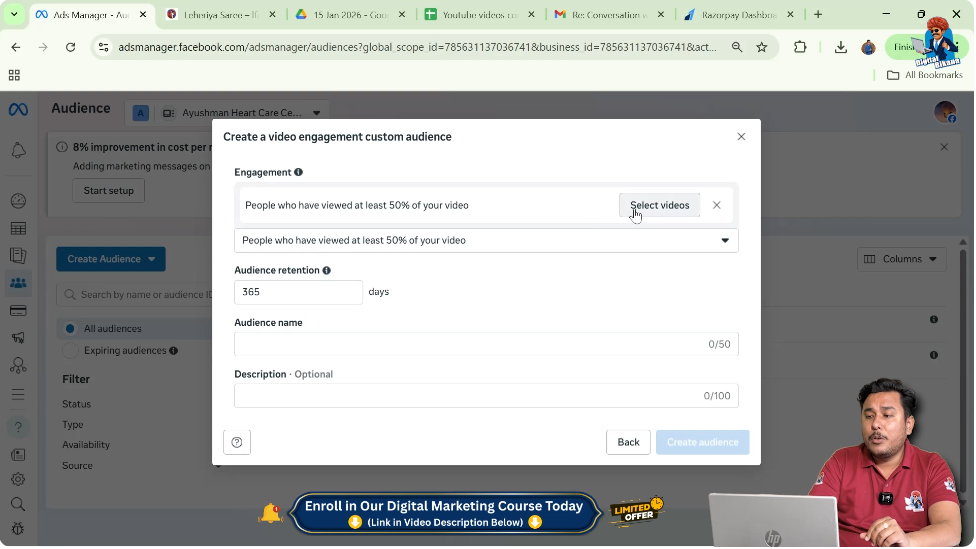Screen dimensions: 976x549
Task: Open campaigns table icon in sidebar
Action: [x=18, y=228]
